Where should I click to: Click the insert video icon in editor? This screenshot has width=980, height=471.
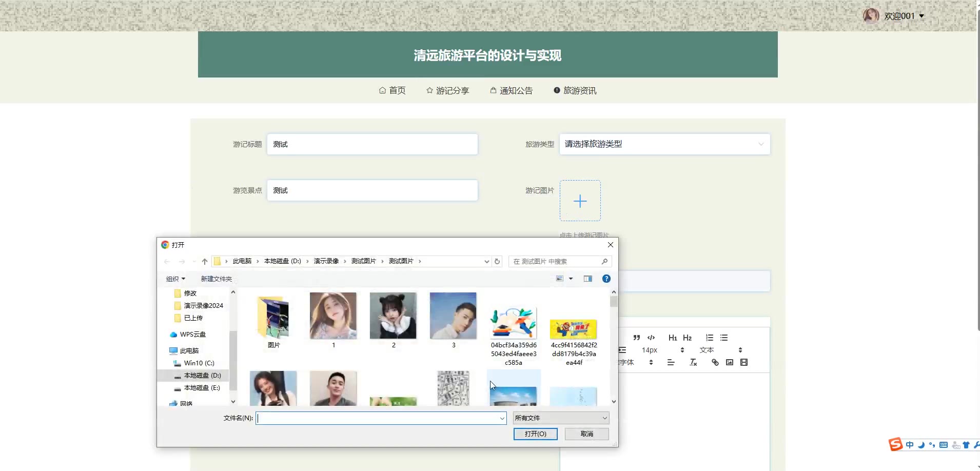[744, 362]
